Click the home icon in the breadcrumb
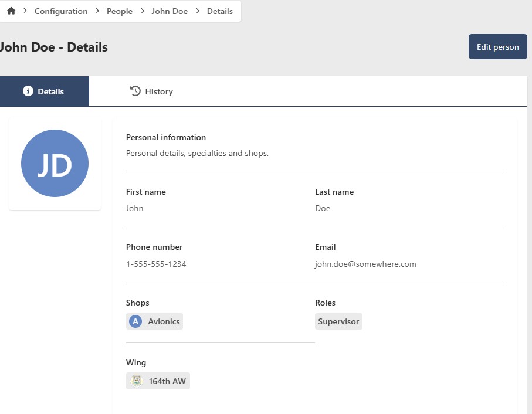The height and width of the screenshot is (414, 532). click(x=11, y=11)
